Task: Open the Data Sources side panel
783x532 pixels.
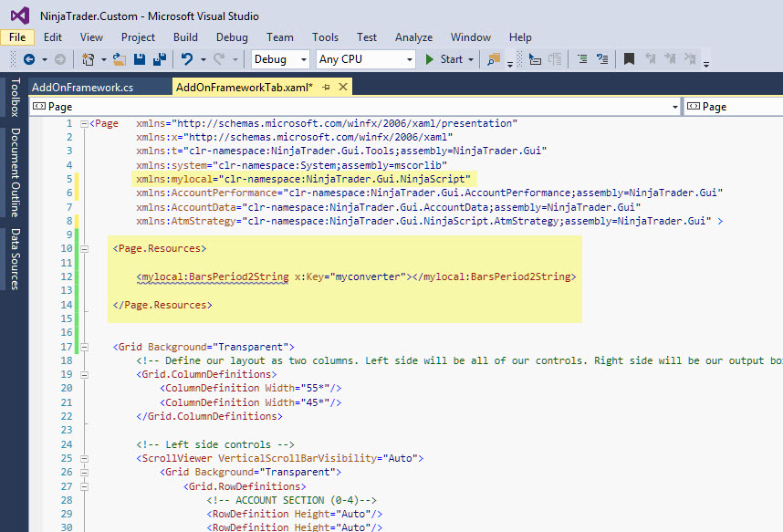Action: click(15, 259)
